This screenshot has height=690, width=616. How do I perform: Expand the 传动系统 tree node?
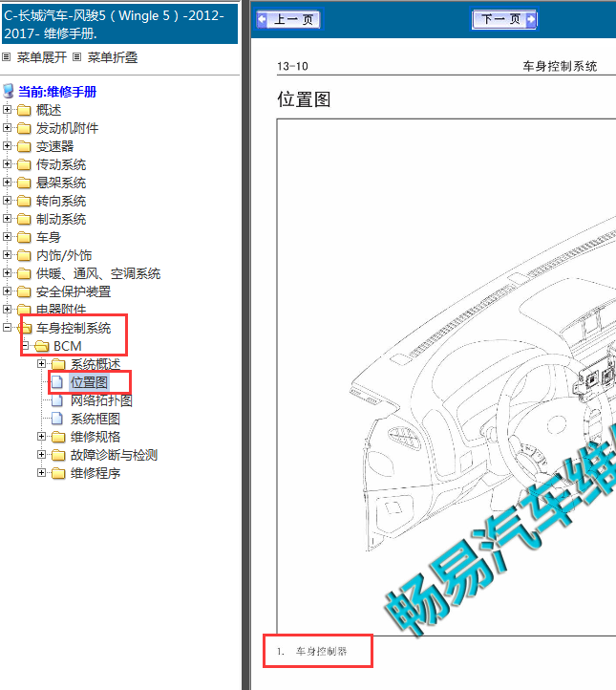pyautogui.click(x=7, y=163)
